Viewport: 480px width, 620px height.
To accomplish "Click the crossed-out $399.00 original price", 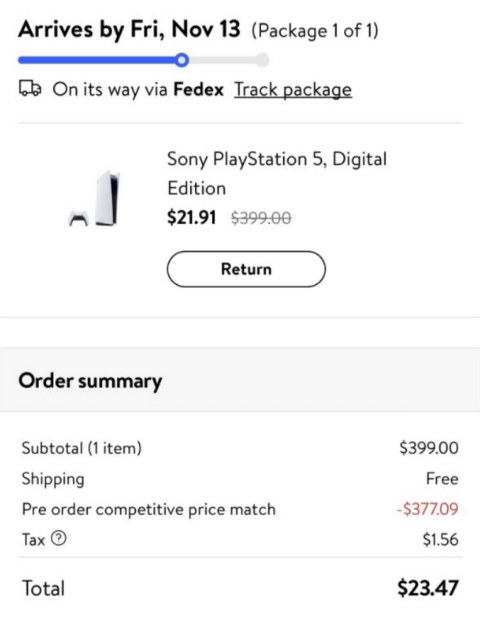I will tap(261, 217).
